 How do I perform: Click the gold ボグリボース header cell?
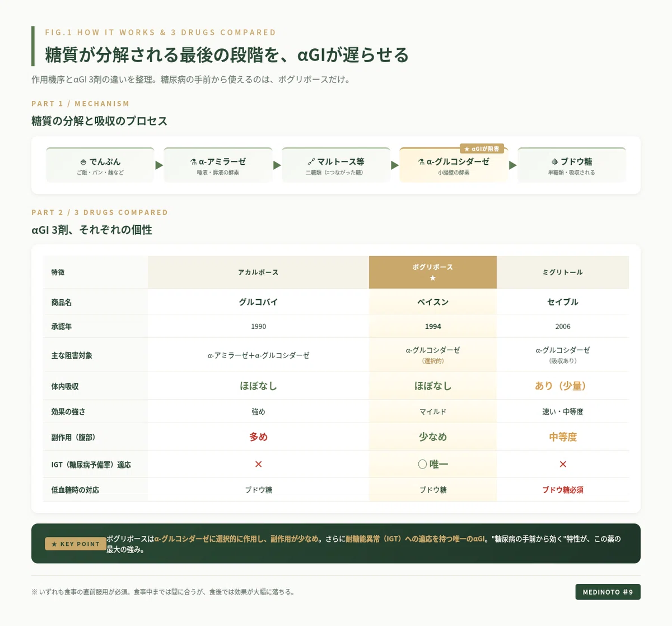pyautogui.click(x=433, y=272)
